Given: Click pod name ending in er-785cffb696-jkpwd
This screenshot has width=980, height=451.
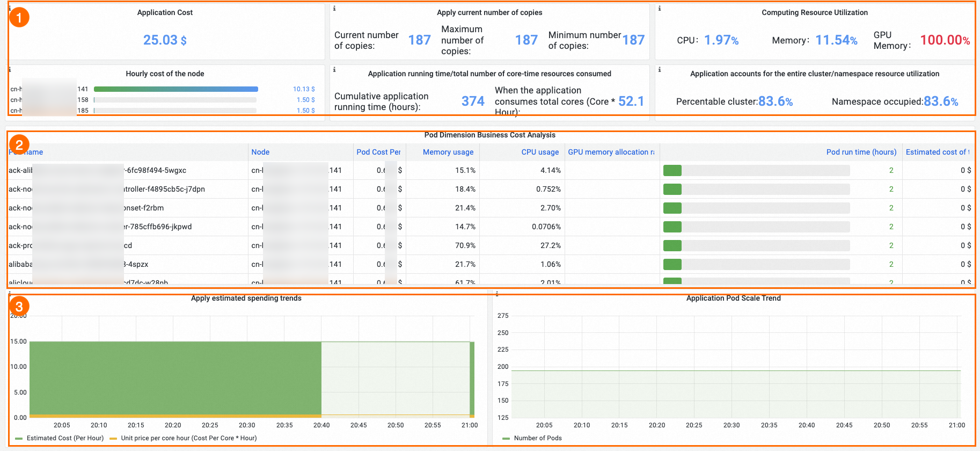Looking at the screenshot, I should click(x=100, y=227).
